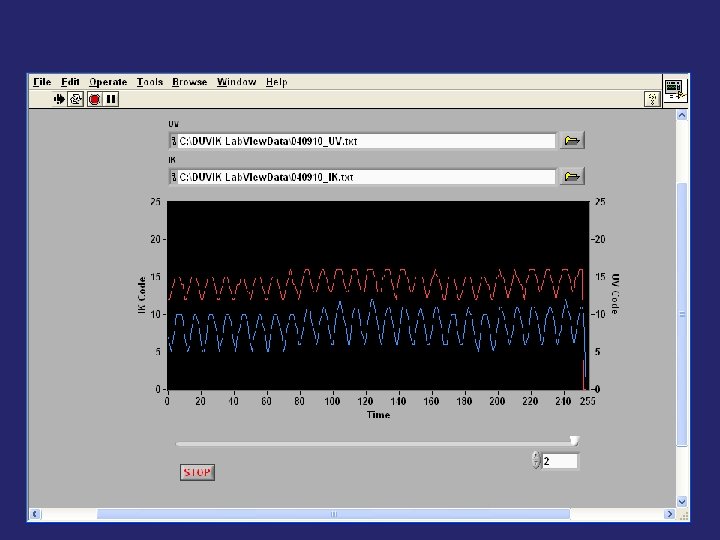Click the VI connector pane icon
Screen dimensions: 720x540
click(x=675, y=90)
